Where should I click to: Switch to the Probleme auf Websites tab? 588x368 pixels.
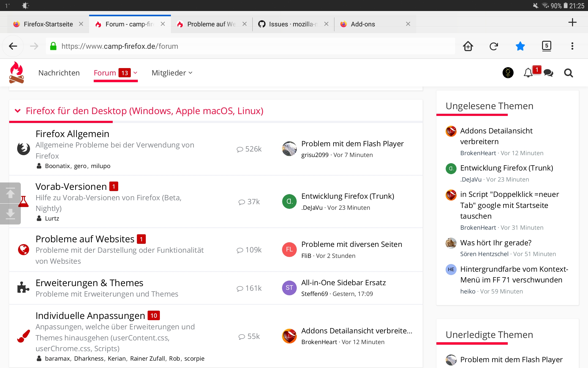click(x=211, y=24)
